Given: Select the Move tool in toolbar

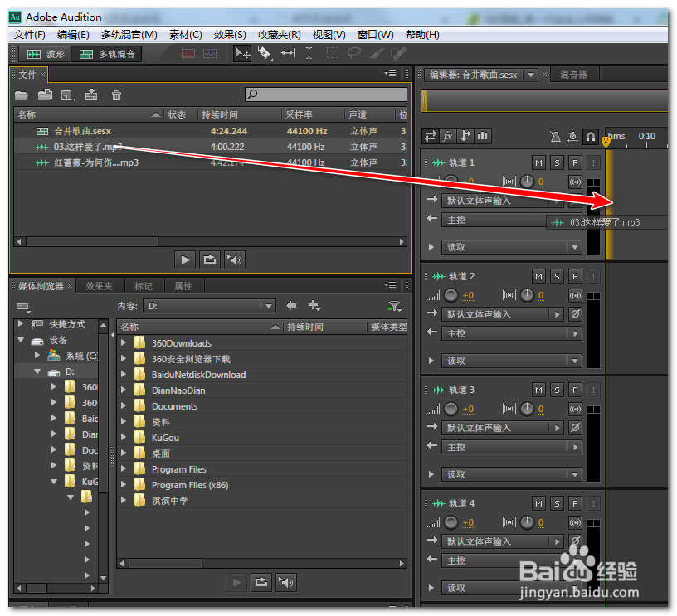Looking at the screenshot, I should point(242,54).
